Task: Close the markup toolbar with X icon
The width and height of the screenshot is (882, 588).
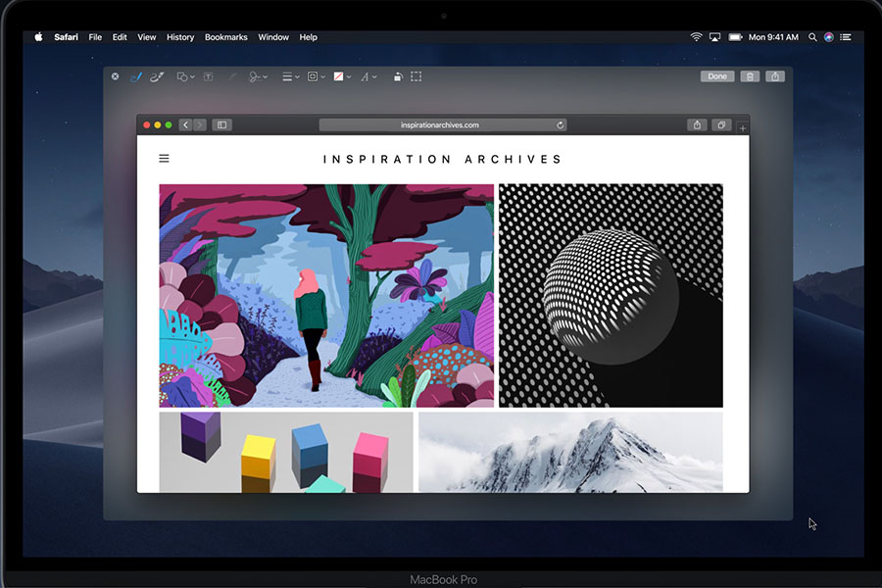Action: [x=116, y=76]
